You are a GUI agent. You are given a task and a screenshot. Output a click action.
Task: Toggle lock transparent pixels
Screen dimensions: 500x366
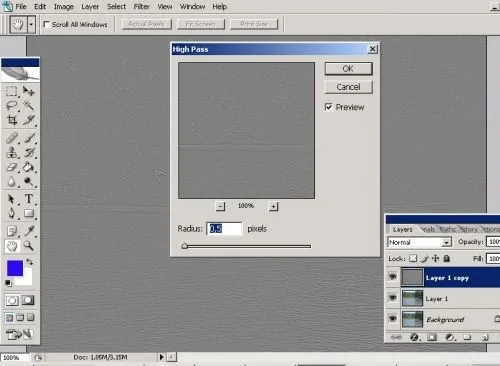pyautogui.click(x=413, y=258)
